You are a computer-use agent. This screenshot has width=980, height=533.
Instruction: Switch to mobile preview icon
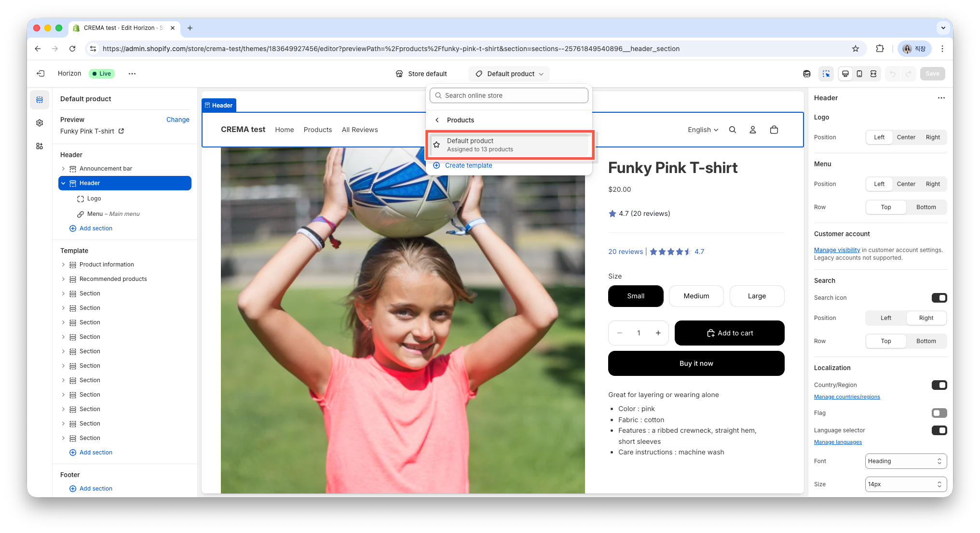859,74
